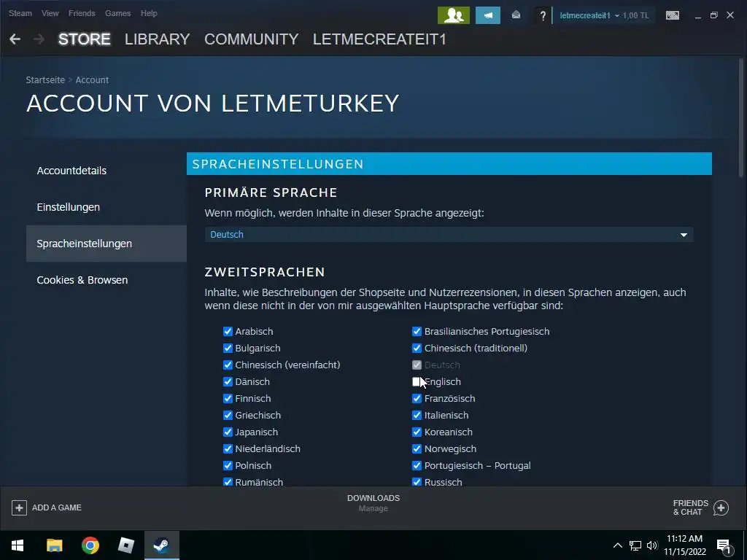Click Startseite breadcrumb link
This screenshot has width=747, height=560.
(x=45, y=80)
